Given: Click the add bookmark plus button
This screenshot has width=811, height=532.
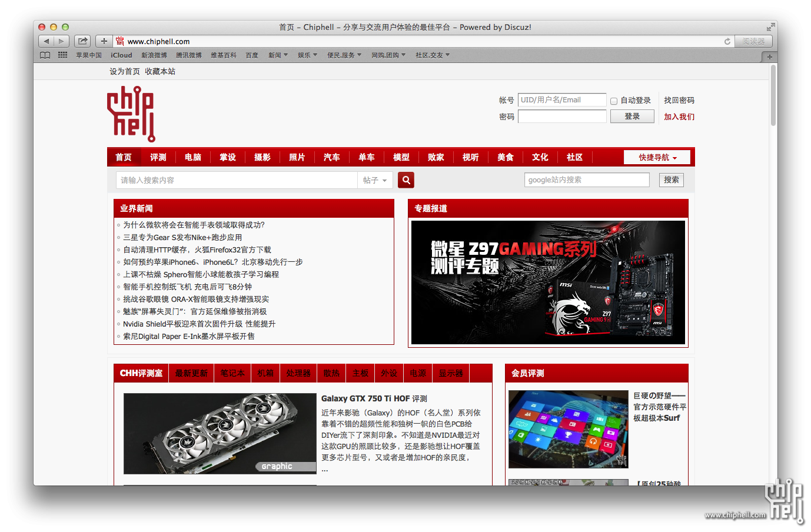Looking at the screenshot, I should (104, 41).
